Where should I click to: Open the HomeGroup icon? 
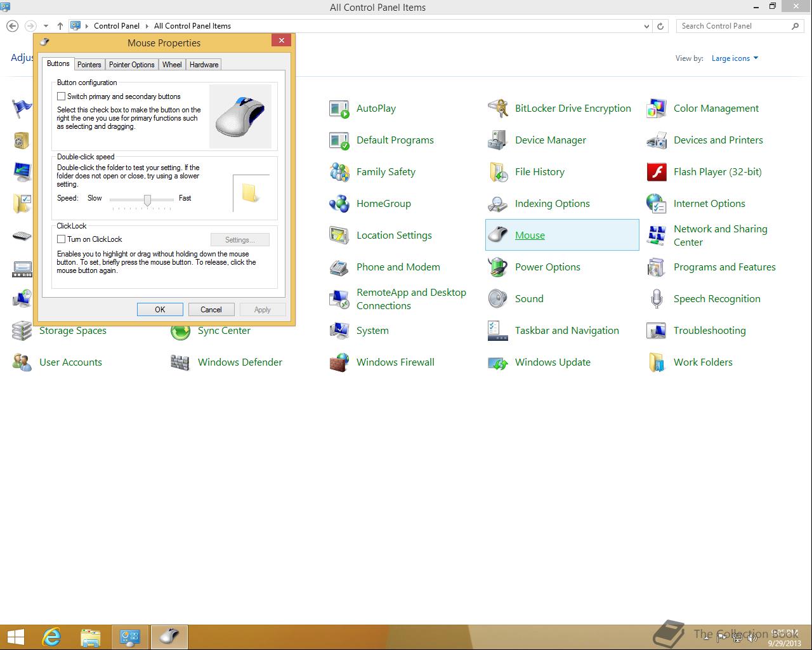[339, 204]
